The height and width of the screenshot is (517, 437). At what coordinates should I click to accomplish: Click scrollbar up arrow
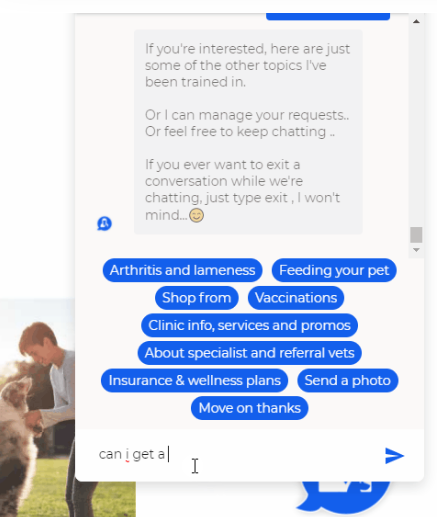click(416, 21)
